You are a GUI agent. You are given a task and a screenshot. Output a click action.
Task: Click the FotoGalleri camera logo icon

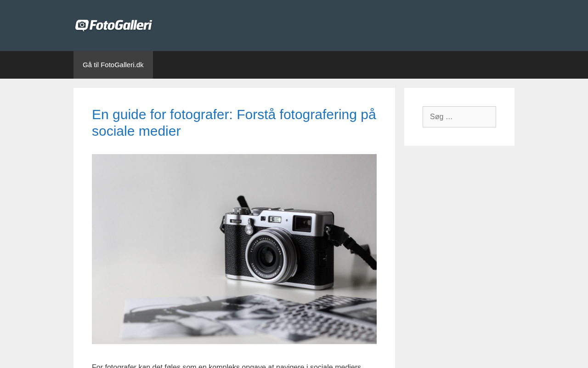[x=81, y=25]
